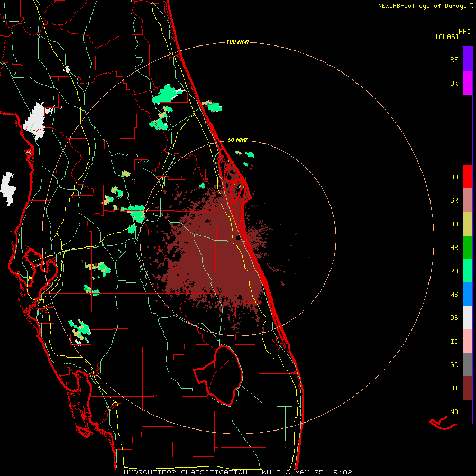Image resolution: width=476 pixels, height=476 pixels.
Task: Click the white DS color swatch
Action: click(x=467, y=317)
